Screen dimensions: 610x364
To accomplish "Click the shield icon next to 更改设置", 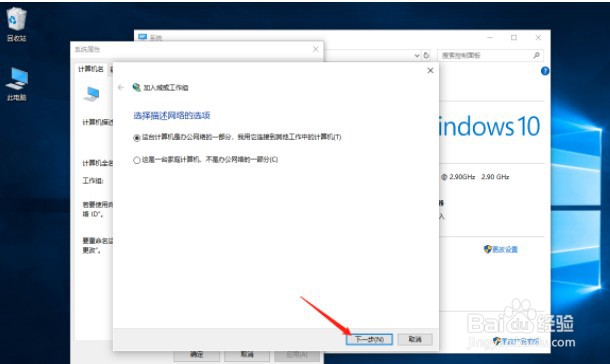I will (487, 249).
